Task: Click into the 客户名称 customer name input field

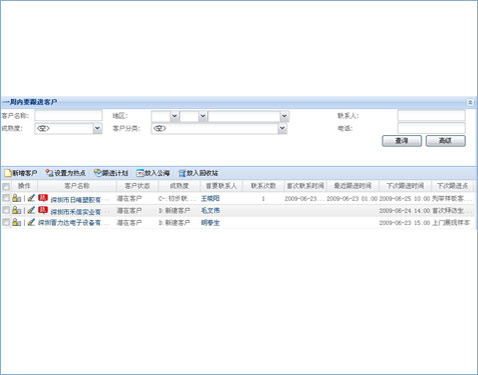Action: coord(68,116)
